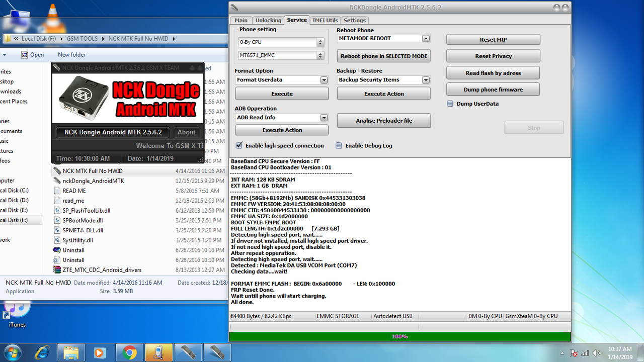This screenshot has height=362, width=644.
Task: Open the MT6571_EMMC model dropdown
Action: tap(281, 55)
